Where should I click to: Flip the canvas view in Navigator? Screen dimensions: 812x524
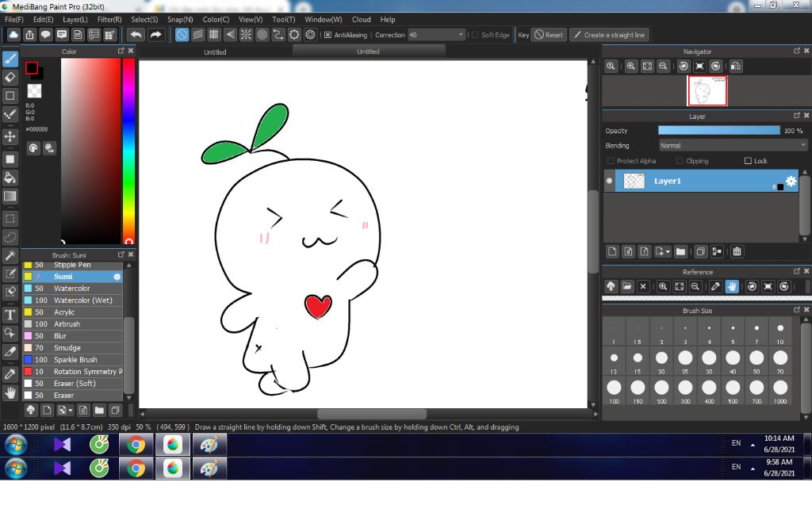(x=735, y=67)
